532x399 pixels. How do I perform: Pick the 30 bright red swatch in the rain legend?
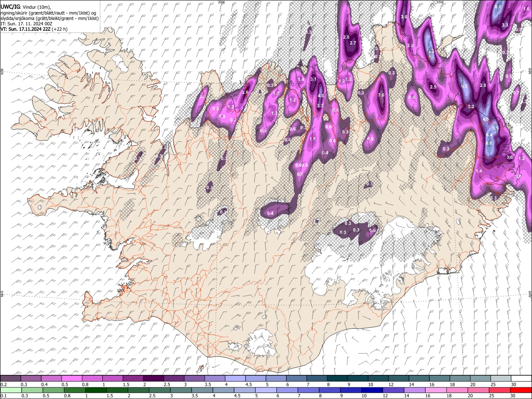tap(521, 390)
